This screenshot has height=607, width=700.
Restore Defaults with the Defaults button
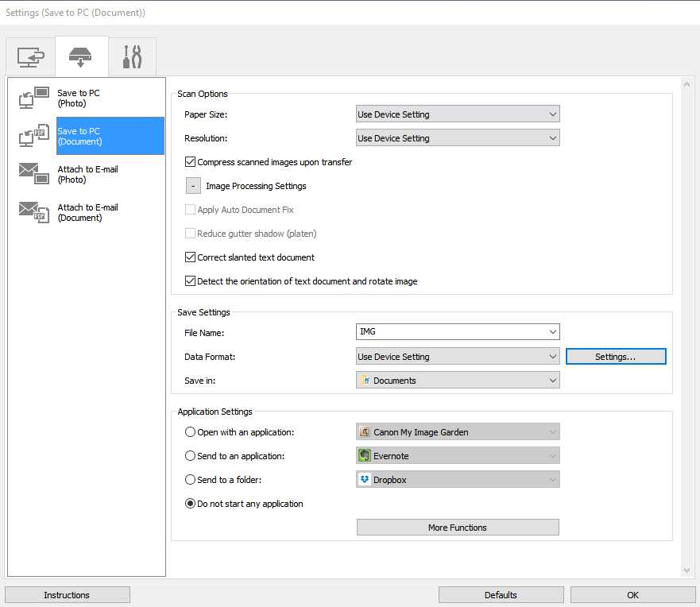pos(501,594)
